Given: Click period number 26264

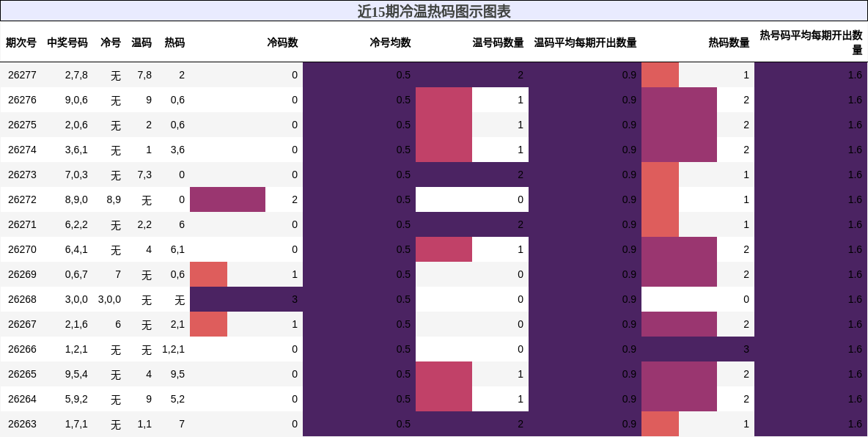Looking at the screenshot, I should pyautogui.click(x=22, y=399).
